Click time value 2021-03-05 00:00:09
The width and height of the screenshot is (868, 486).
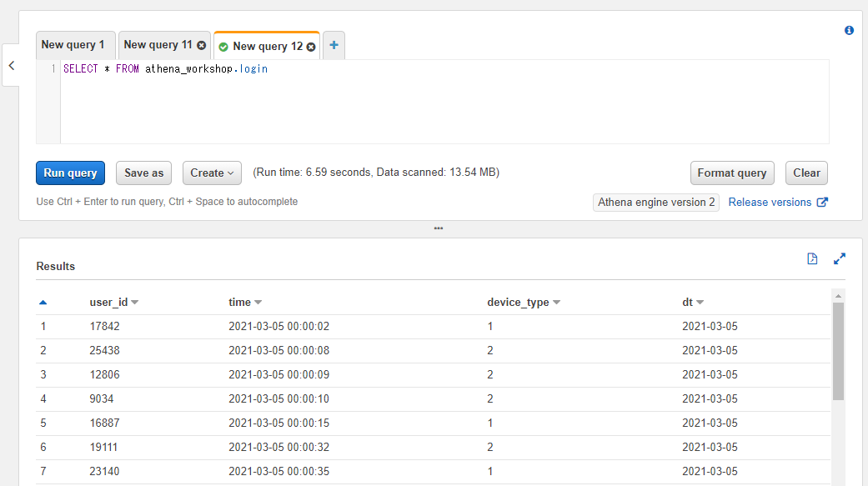tap(279, 375)
